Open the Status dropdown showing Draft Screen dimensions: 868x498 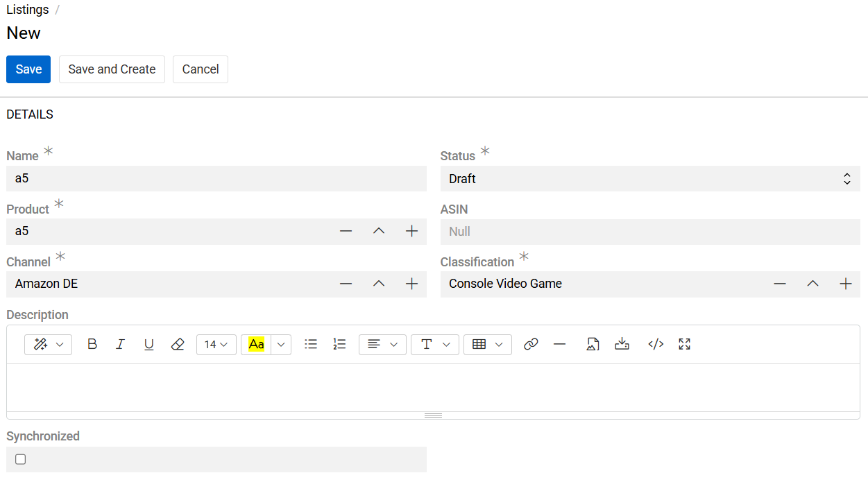coord(649,179)
